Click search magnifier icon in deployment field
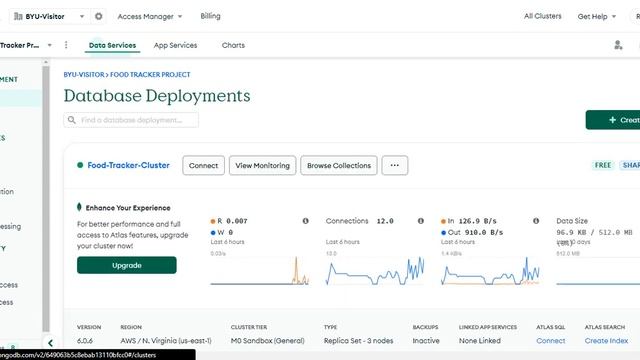This screenshot has width=640, height=360. 71,120
